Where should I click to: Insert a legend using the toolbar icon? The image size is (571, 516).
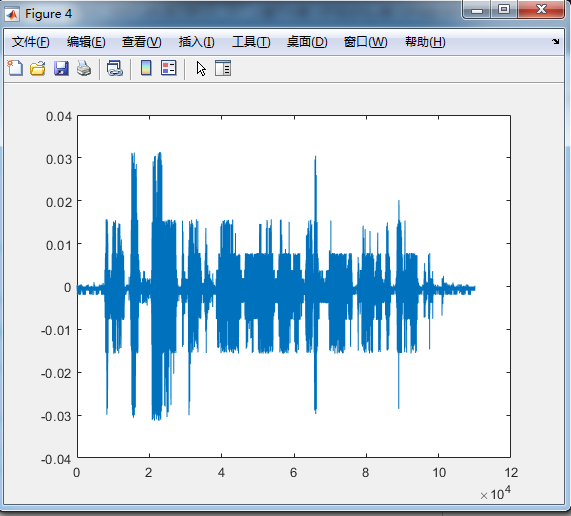pyautogui.click(x=169, y=68)
